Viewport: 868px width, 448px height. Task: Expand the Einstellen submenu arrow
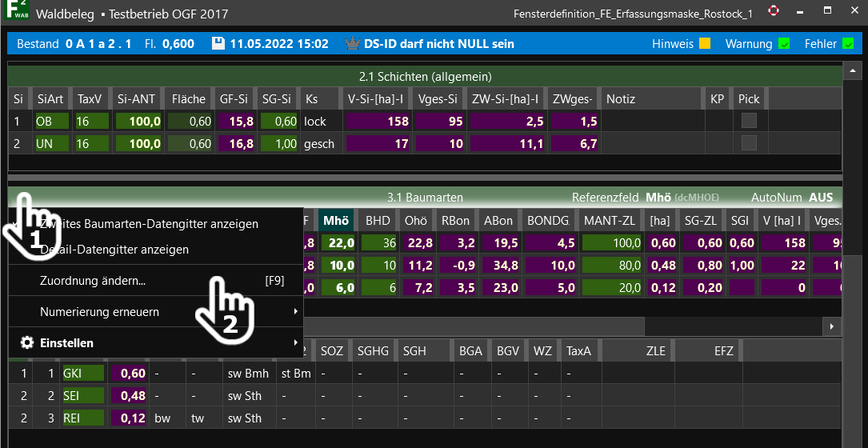[x=295, y=343]
